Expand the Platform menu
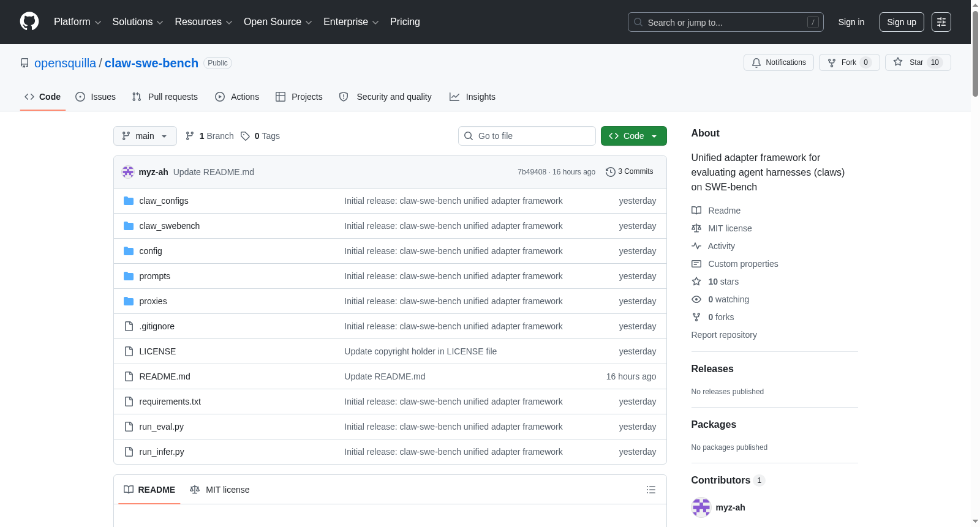Viewport: 980px width, 527px height. click(x=78, y=22)
